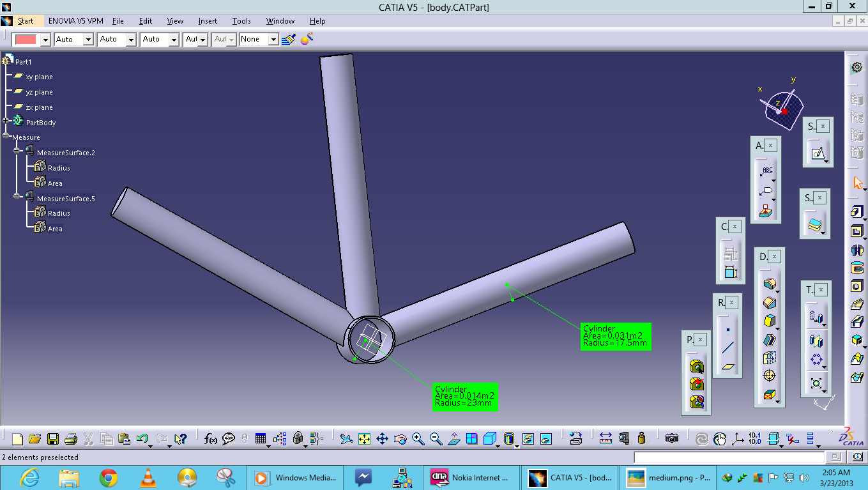Select the Slot tool
This screenshot has width=868, height=490.
point(858,323)
